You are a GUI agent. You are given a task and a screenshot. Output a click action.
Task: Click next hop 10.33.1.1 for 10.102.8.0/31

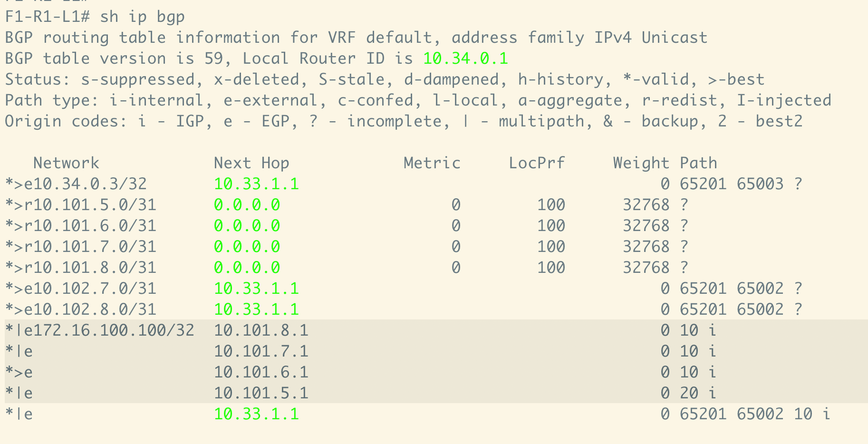(x=256, y=309)
